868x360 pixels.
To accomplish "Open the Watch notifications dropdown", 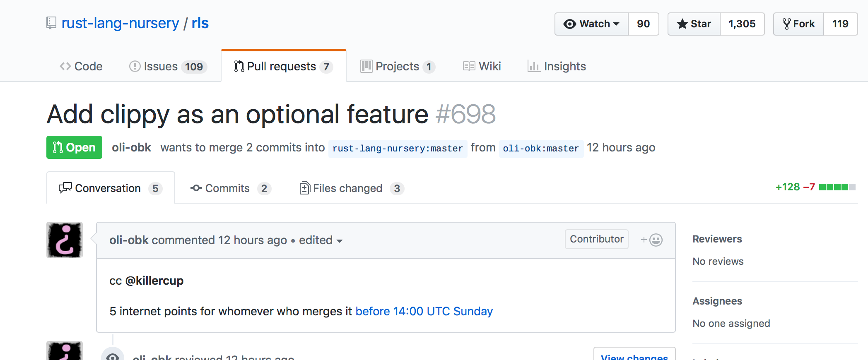I will pos(591,24).
